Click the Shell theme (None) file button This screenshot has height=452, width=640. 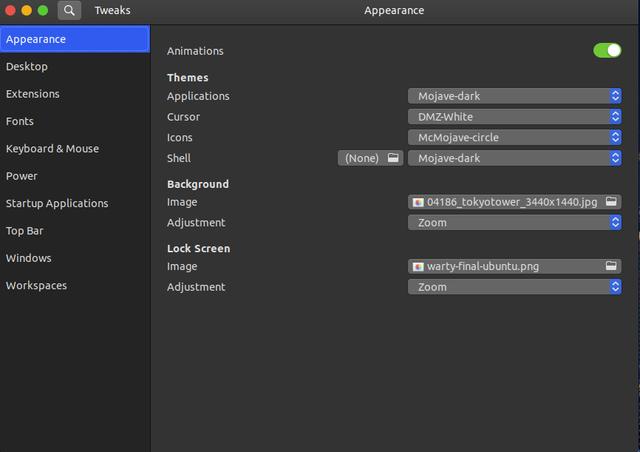(370, 158)
